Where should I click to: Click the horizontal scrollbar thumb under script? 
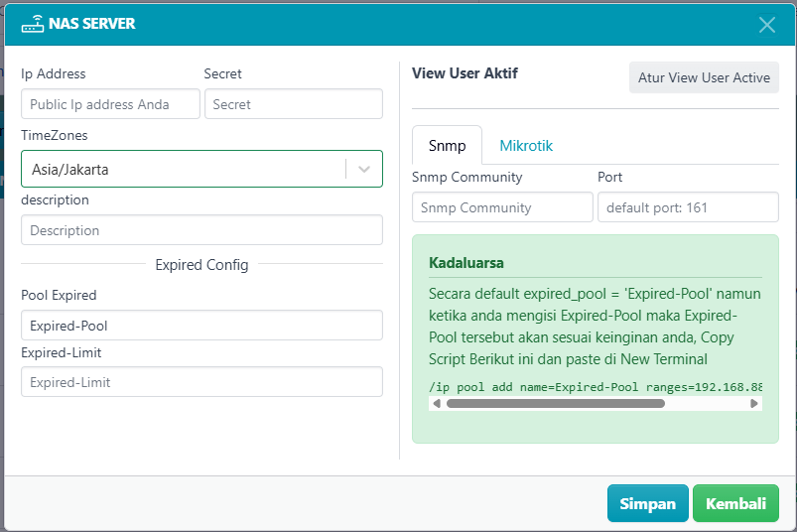556,404
